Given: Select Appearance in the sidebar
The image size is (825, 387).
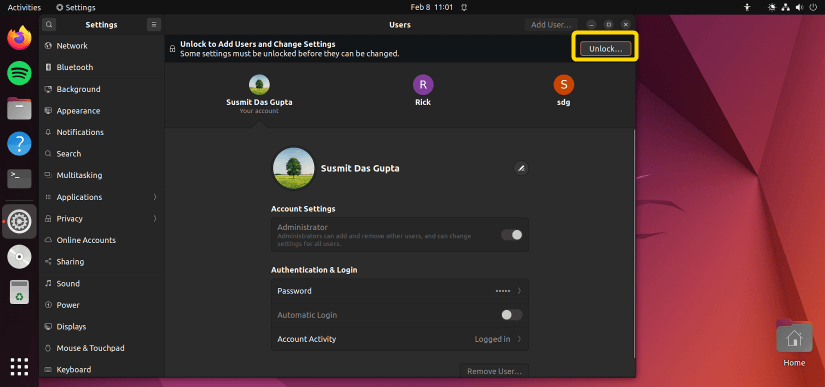Looking at the screenshot, I should point(102,111).
